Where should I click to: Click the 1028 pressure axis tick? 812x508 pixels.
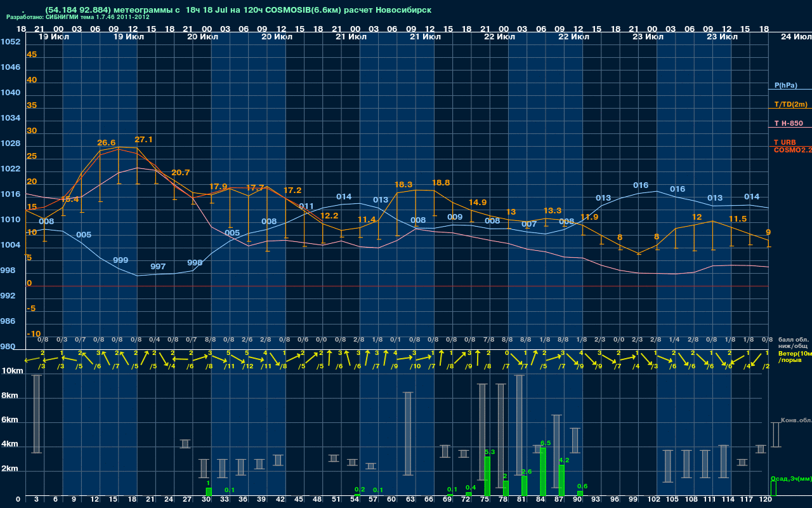10,144
